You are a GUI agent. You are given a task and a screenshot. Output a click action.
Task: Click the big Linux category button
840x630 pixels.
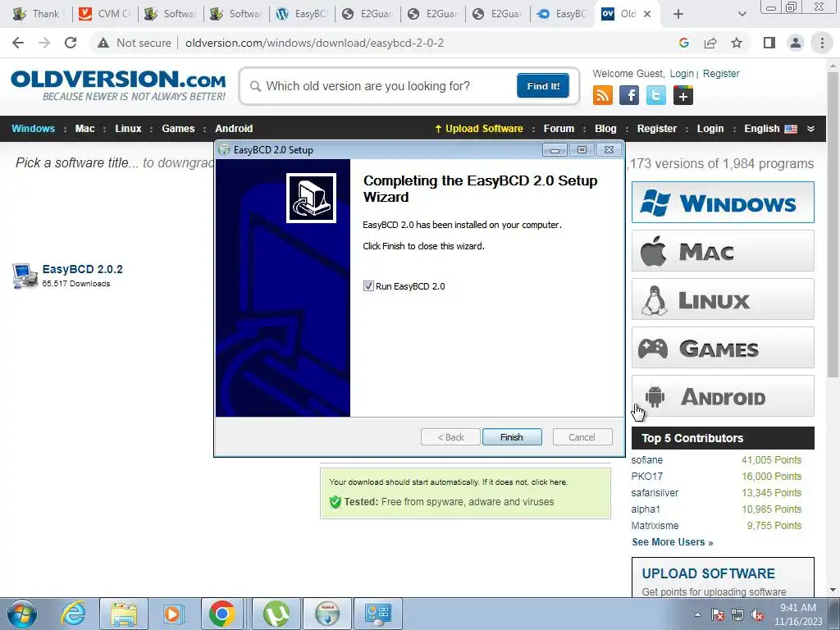click(x=723, y=299)
